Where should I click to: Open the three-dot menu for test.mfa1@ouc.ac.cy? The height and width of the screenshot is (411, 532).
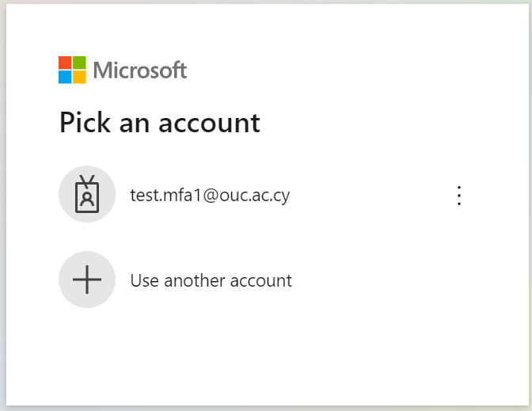[x=459, y=196]
